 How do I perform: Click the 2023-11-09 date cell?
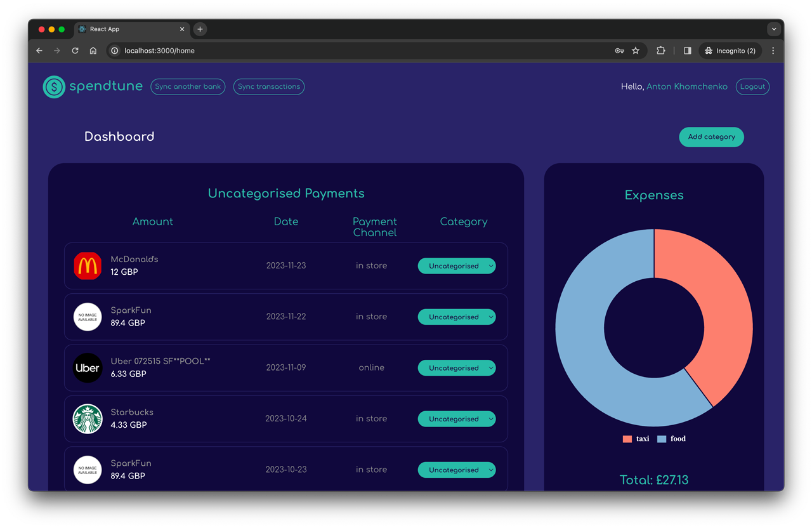point(286,368)
